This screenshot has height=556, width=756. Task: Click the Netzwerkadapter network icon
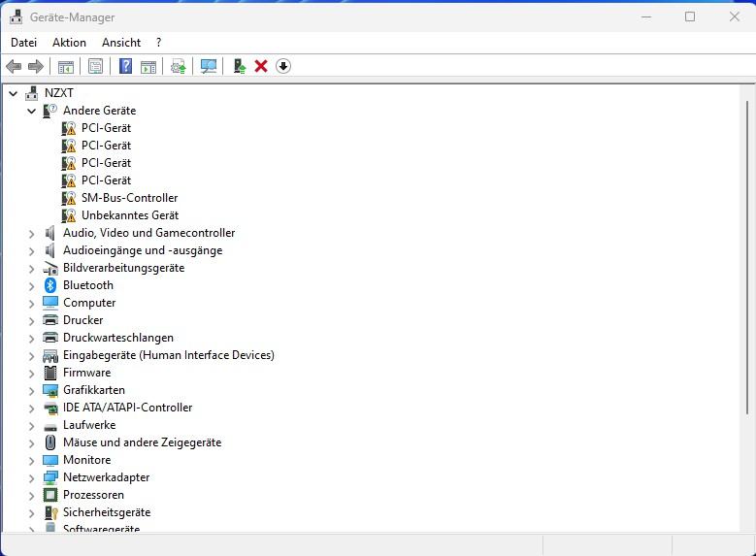(50, 477)
